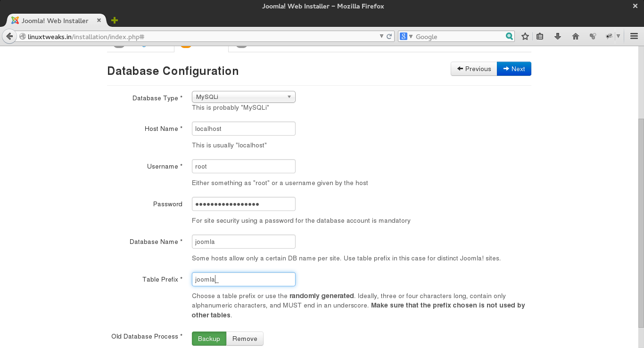Image resolution: width=644 pixels, height=348 pixels.
Task: Open the bookmarks list icon
Action: (x=540, y=36)
